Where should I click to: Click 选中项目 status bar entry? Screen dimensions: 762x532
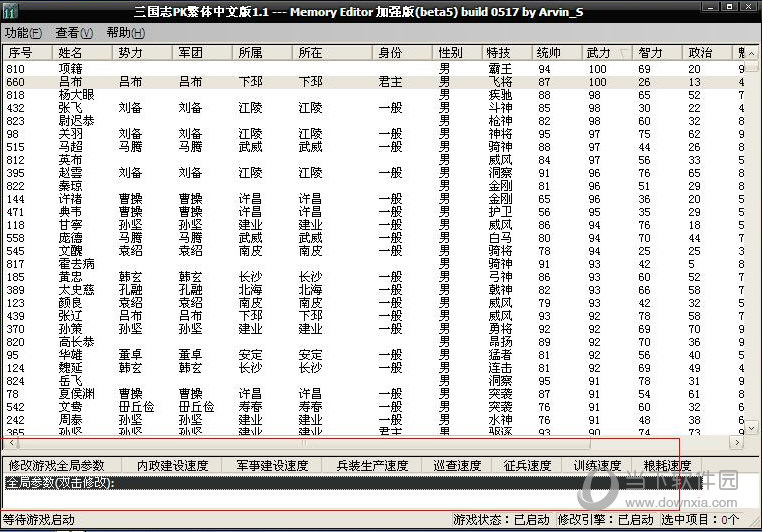coord(700,520)
